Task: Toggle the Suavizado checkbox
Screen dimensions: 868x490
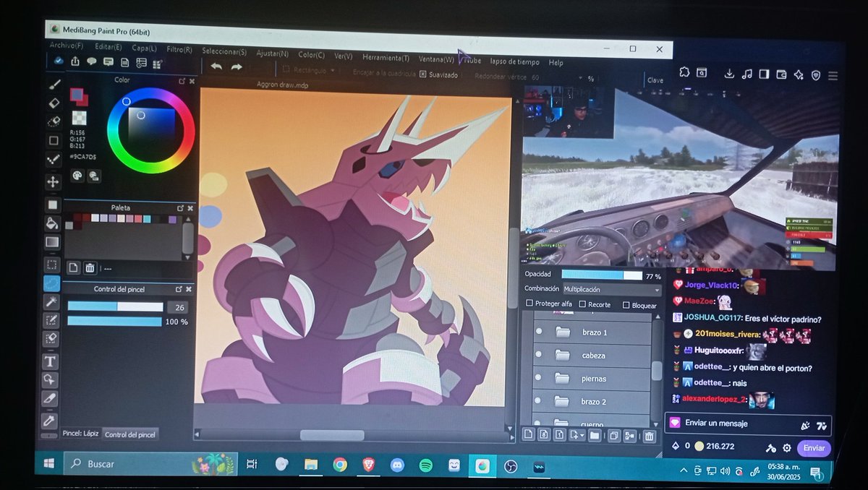Action: pos(422,74)
